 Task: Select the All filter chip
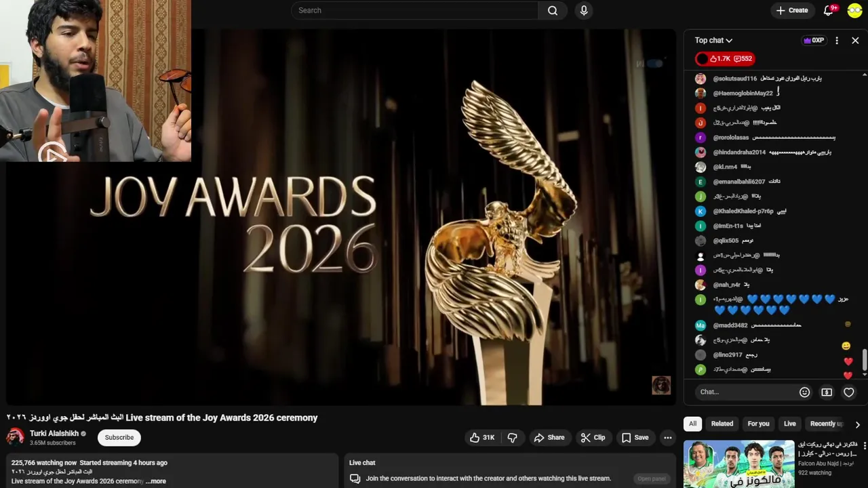point(692,424)
